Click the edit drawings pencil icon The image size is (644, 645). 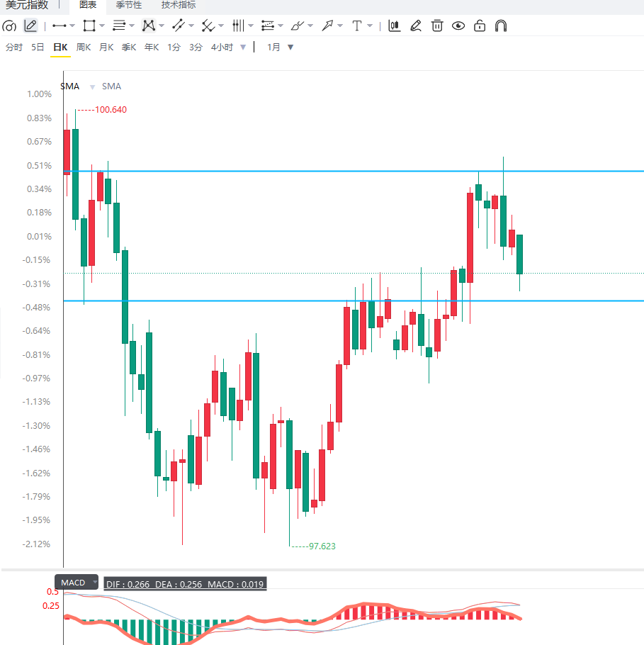click(416, 26)
